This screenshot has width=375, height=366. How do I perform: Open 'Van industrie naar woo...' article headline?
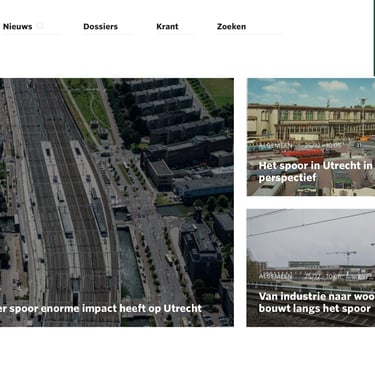point(317,302)
